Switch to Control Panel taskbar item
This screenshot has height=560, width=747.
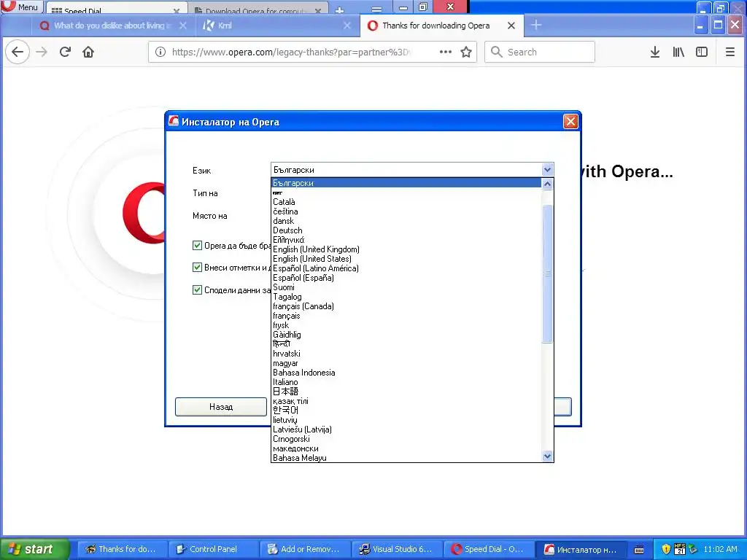[213, 549]
